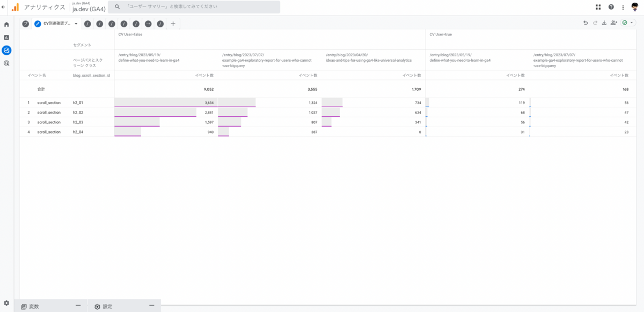Click the h2_02 row cell

(78, 113)
